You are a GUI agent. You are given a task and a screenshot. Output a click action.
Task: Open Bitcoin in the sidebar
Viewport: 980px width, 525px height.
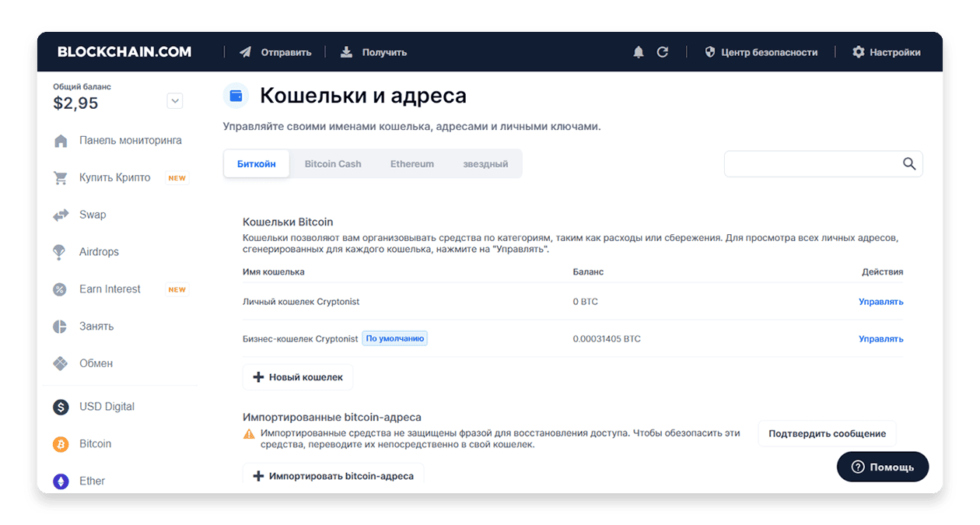(95, 444)
